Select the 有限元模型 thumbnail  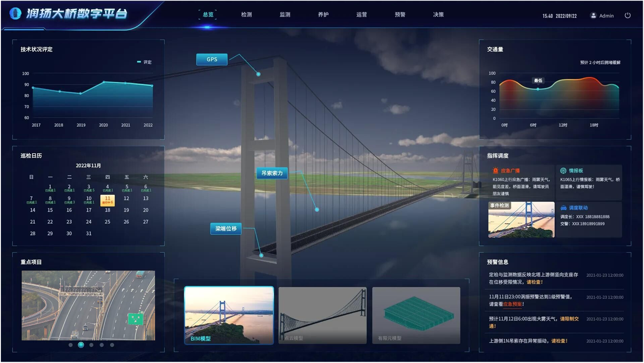pyautogui.click(x=416, y=315)
